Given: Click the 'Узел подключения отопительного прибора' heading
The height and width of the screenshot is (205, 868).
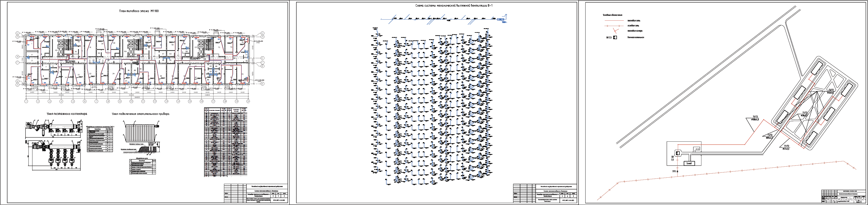Looking at the screenshot, I should (141, 114).
